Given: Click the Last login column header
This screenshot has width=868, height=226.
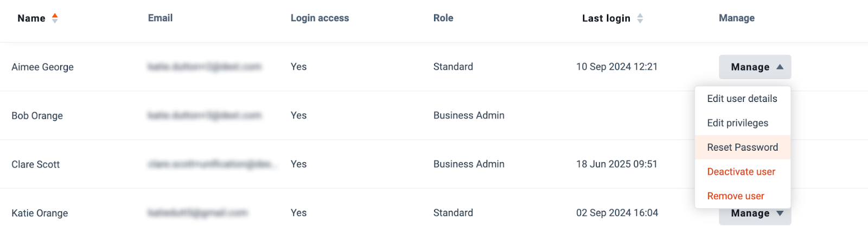Looking at the screenshot, I should pos(606,18).
